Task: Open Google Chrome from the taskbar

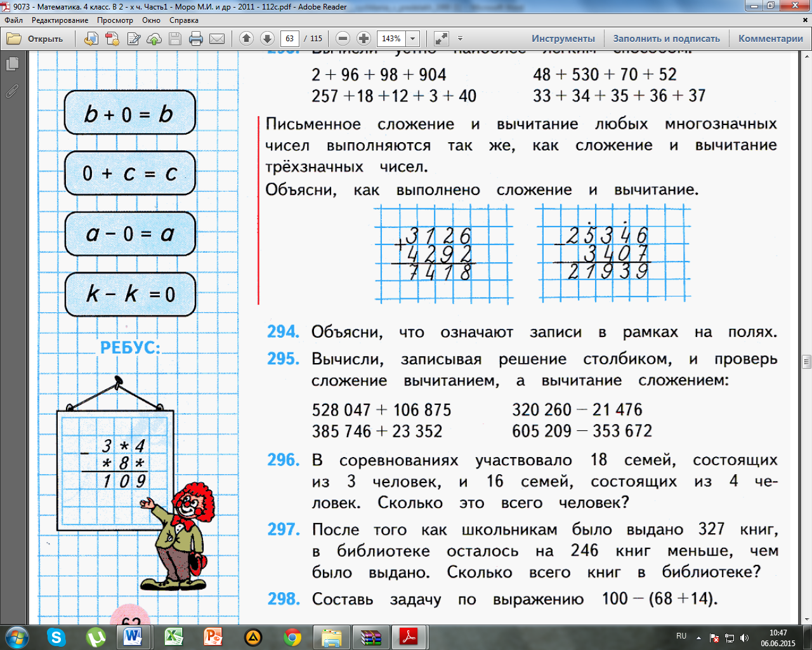Action: [292, 637]
